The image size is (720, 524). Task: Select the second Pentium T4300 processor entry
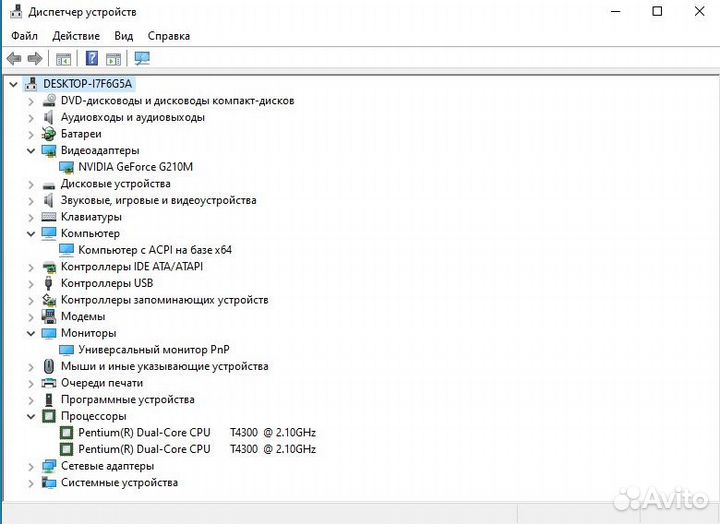tap(197, 449)
